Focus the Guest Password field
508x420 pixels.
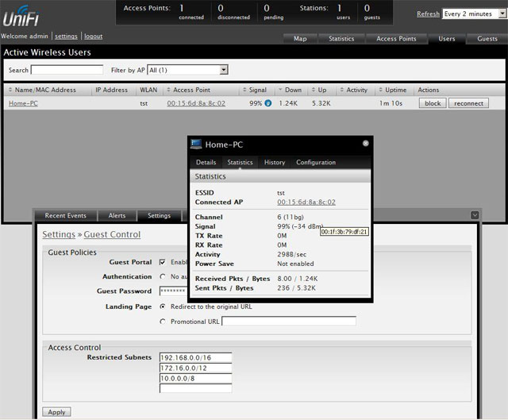pyautogui.click(x=173, y=291)
